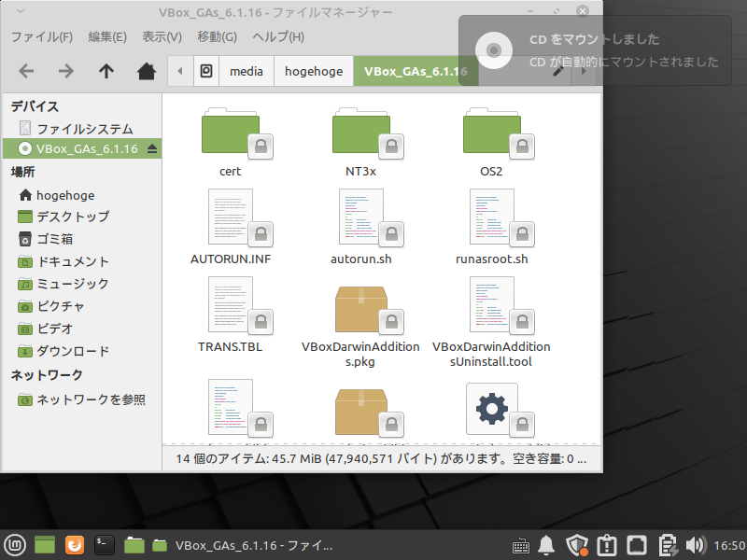Image resolution: width=747 pixels, height=560 pixels.
Task: Click the CD mounted notification
Action: (x=595, y=50)
